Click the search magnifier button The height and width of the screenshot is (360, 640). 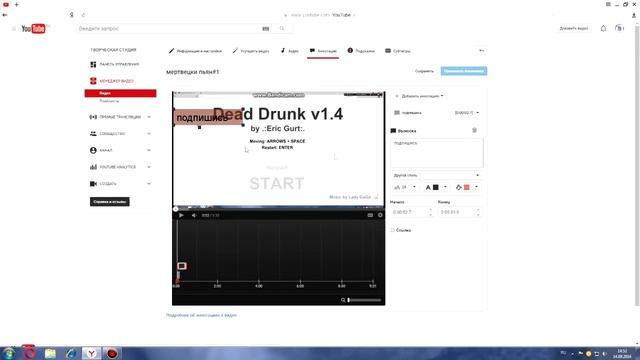pyautogui.click(x=282, y=29)
